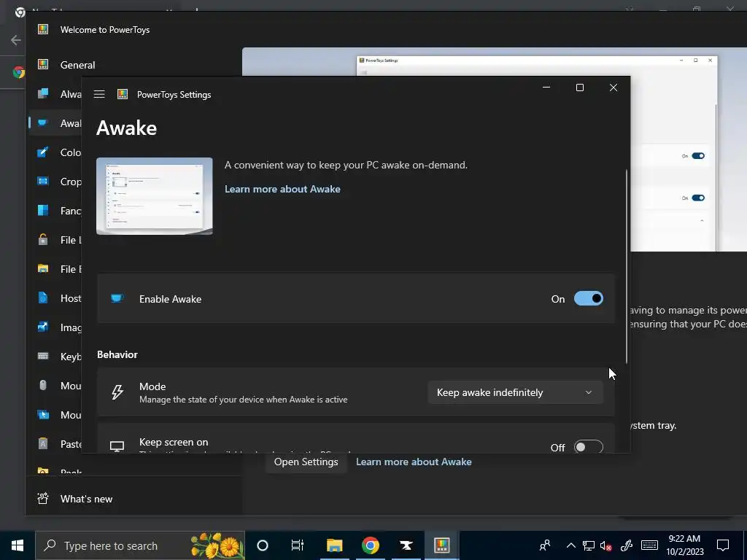Image resolution: width=747 pixels, height=560 pixels.
Task: Open the FancyZones sidebar icon
Action: pyautogui.click(x=43, y=211)
